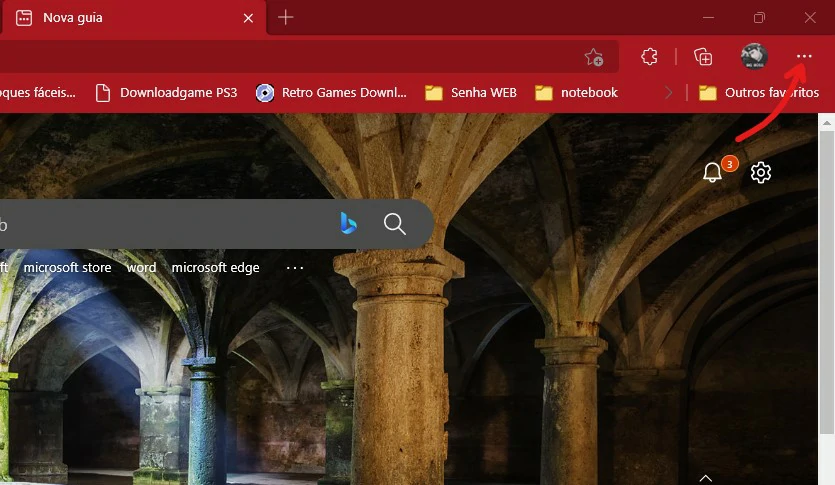Click the magnifier search icon
Viewport: 835px width, 485px height.
[395, 224]
